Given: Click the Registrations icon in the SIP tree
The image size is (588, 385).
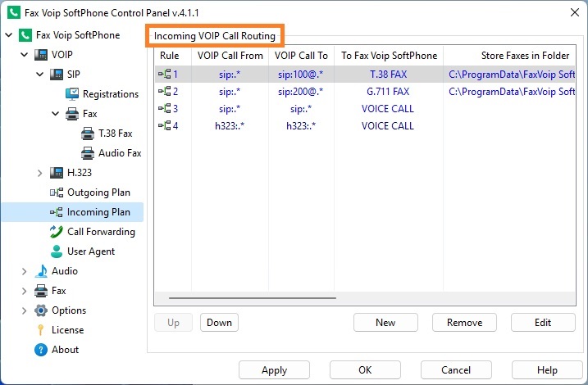Looking at the screenshot, I should (x=72, y=94).
